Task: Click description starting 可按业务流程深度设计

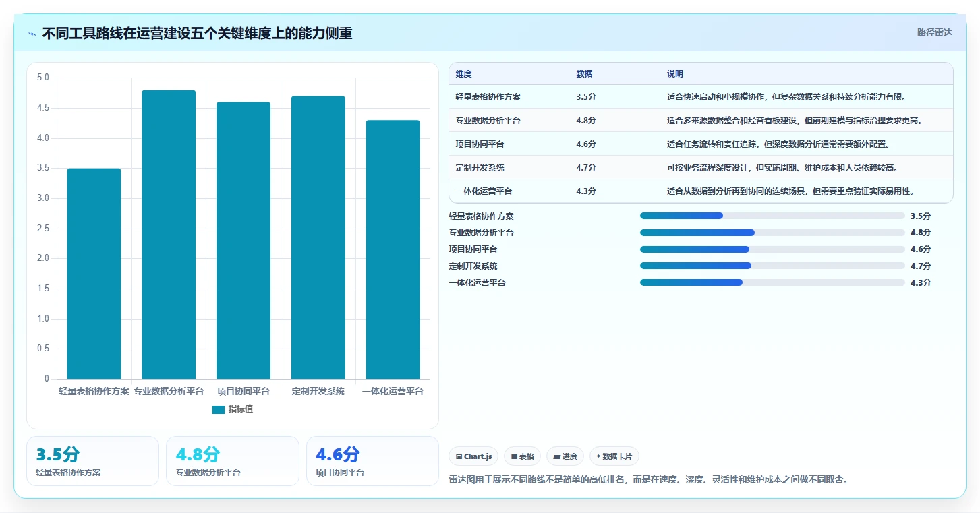Action: click(x=782, y=168)
